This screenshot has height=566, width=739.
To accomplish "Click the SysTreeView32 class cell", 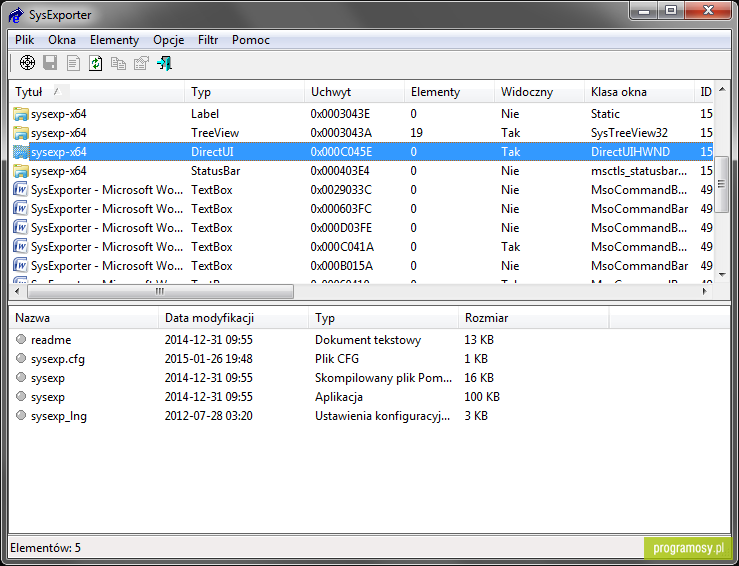I will [629, 133].
